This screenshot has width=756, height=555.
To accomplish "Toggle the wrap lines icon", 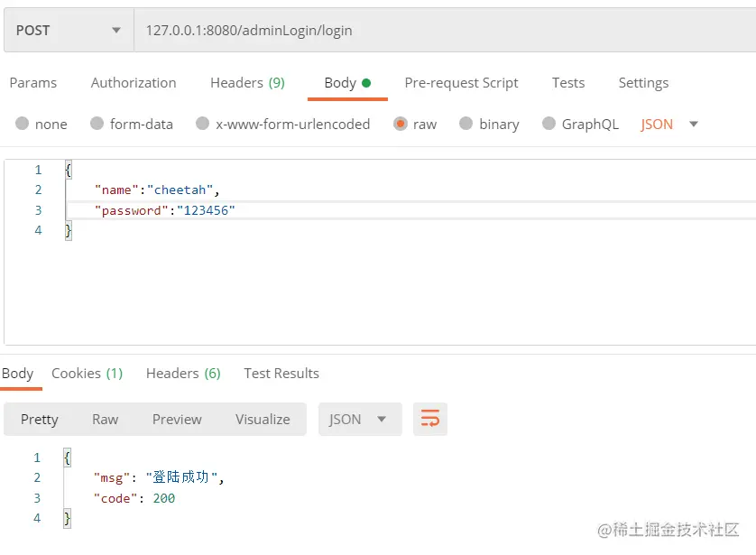I will [430, 419].
